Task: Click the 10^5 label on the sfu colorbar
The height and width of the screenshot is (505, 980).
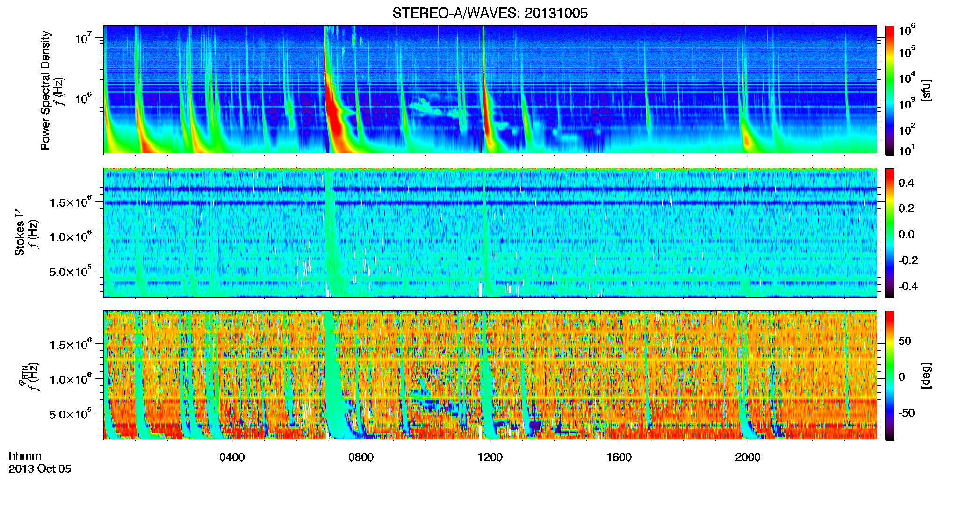Action: tap(907, 52)
